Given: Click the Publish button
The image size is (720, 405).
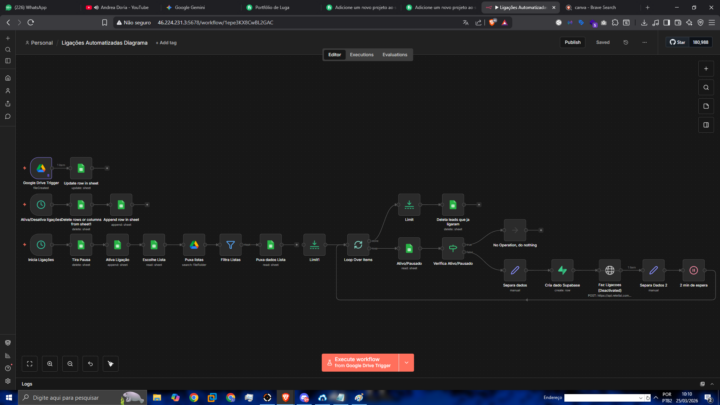Looking at the screenshot, I should pyautogui.click(x=572, y=42).
